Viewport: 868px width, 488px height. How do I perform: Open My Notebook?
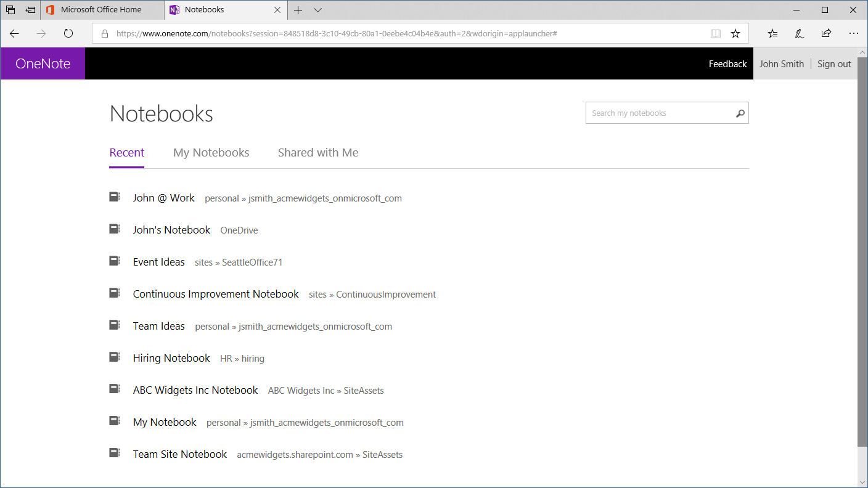click(165, 422)
